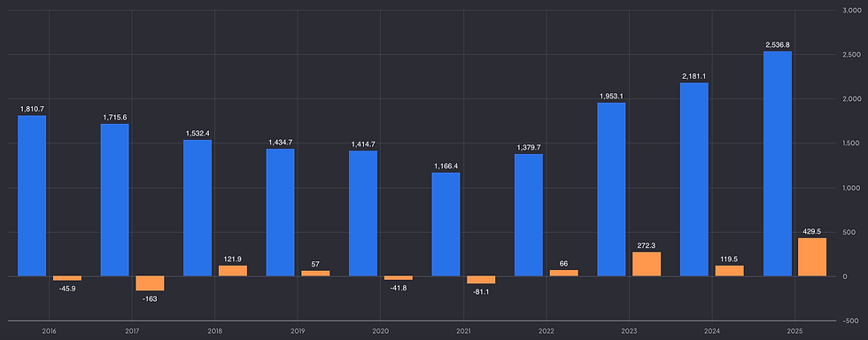The width and height of the screenshot is (868, 340).
Task: Click the value label 1,532.4
Action: click(x=198, y=134)
